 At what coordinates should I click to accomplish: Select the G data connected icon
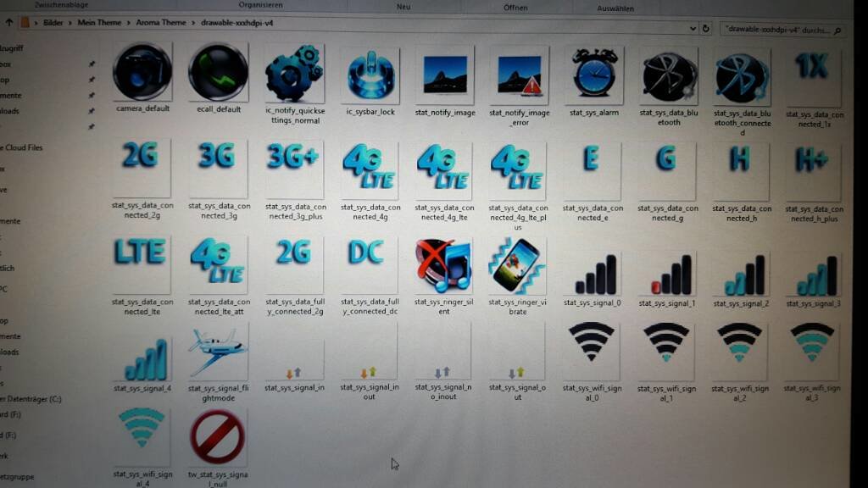pyautogui.click(x=666, y=172)
